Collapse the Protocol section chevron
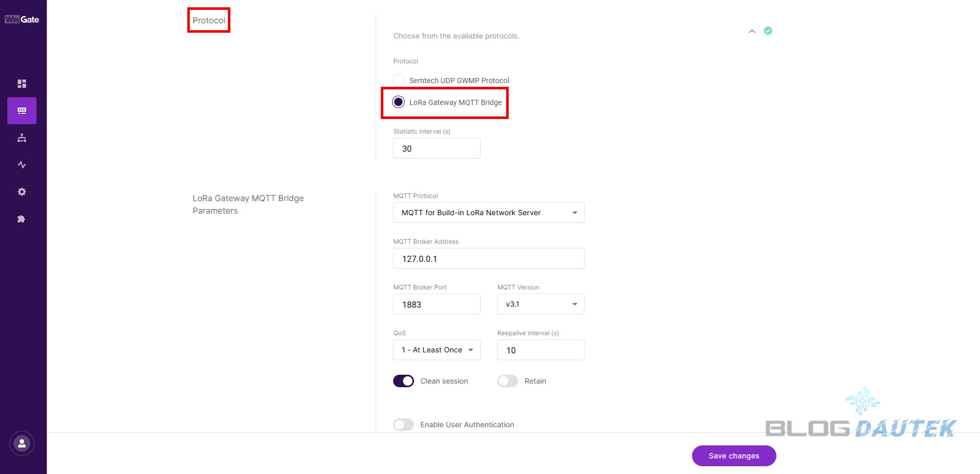This screenshot has width=980, height=474. [x=752, y=31]
